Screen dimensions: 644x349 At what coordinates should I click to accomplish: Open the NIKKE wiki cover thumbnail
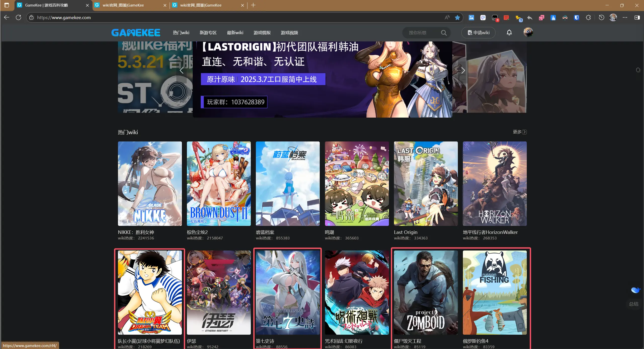[x=150, y=183]
